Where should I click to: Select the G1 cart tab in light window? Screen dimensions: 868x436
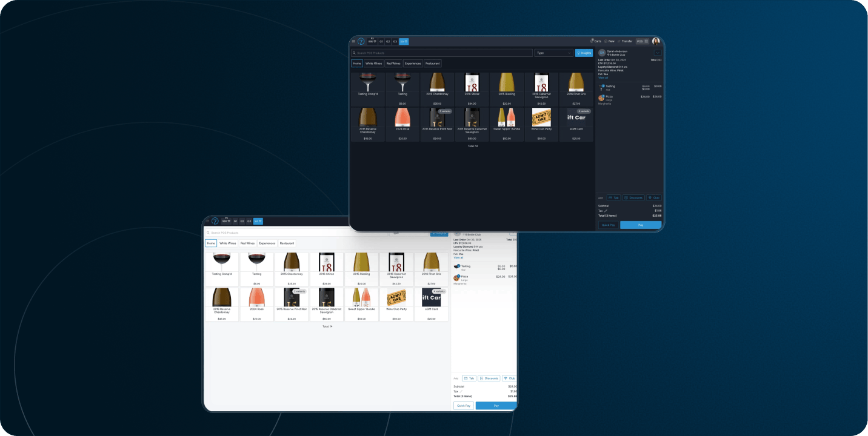236,221
